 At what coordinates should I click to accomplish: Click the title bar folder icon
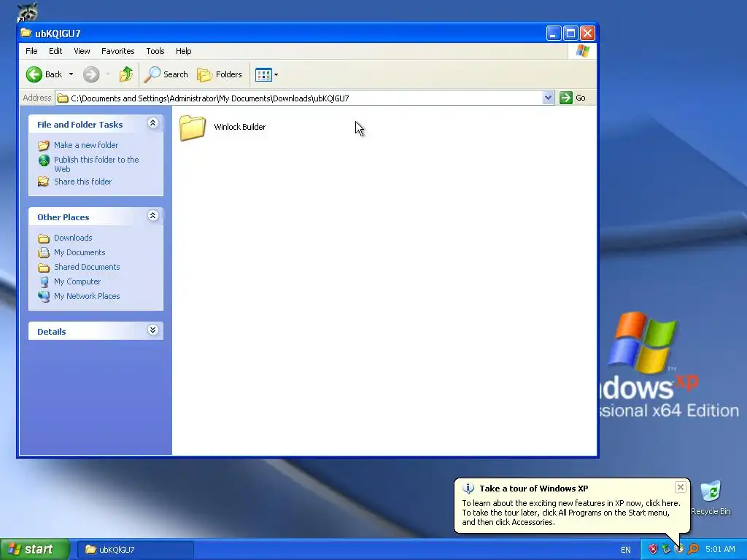[x=26, y=33]
